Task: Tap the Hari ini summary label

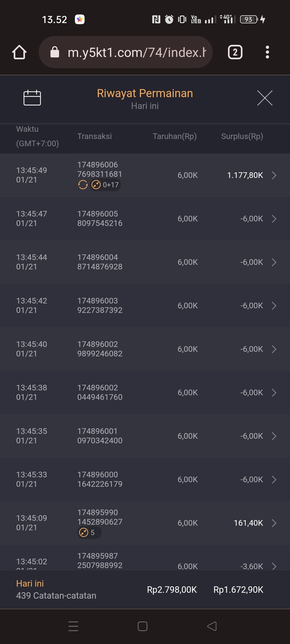Action: [30, 584]
